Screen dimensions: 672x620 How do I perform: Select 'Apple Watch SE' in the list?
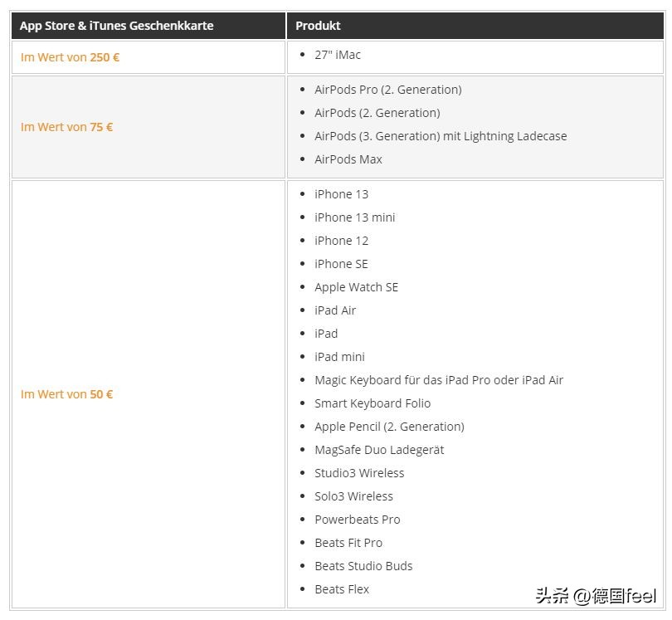(x=356, y=287)
